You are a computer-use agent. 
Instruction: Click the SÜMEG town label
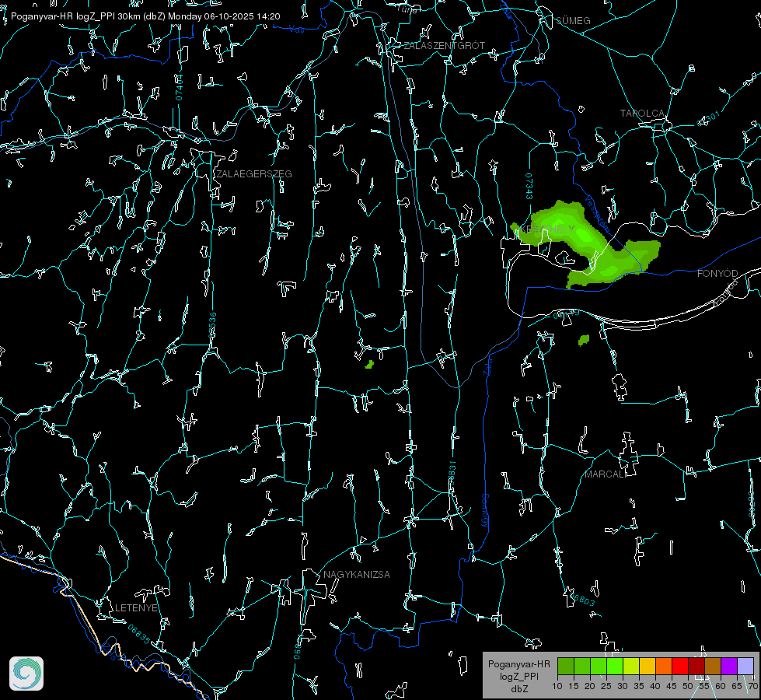pos(573,21)
